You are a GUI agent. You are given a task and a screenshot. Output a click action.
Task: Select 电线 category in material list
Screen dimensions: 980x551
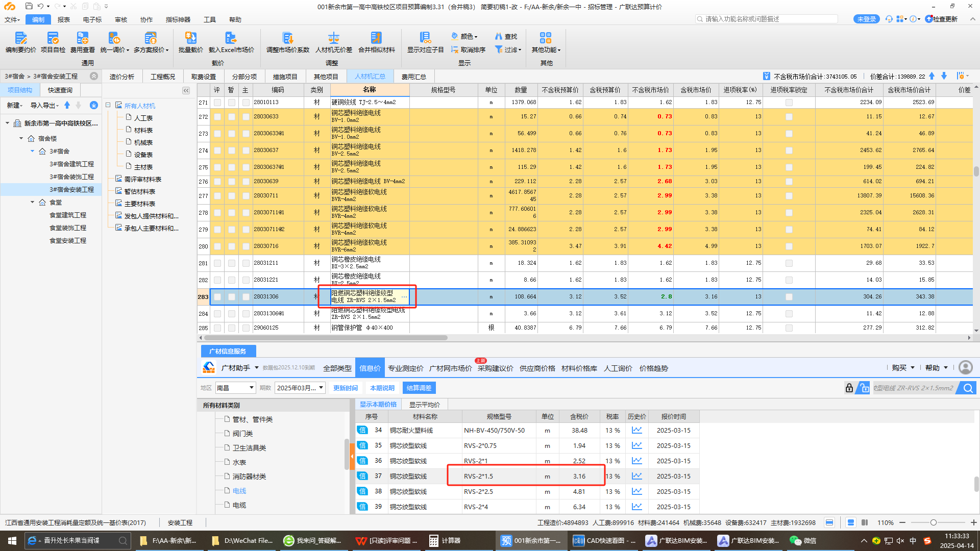point(239,491)
